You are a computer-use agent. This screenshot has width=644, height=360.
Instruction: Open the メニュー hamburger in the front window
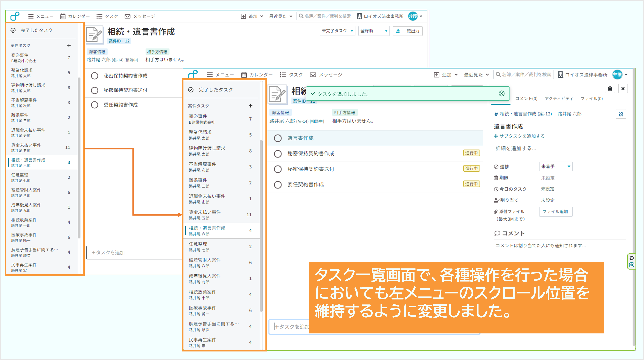(220, 75)
